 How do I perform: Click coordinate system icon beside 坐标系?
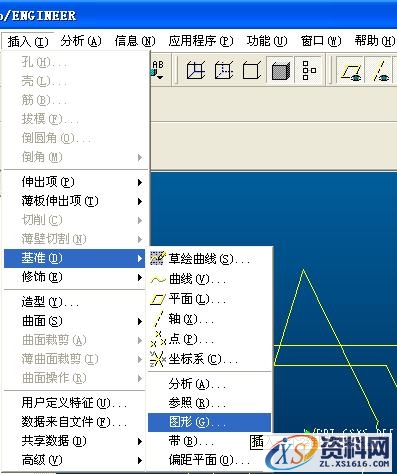coord(158,359)
